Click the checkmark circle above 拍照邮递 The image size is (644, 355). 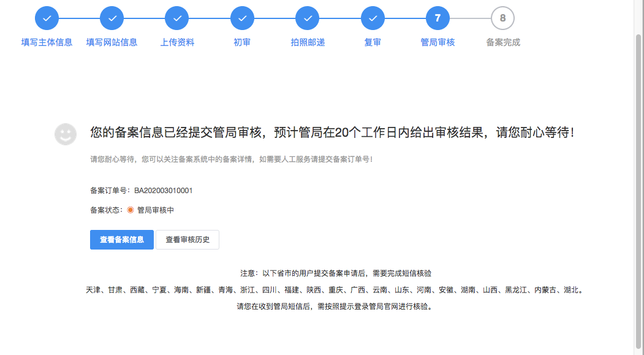(308, 18)
